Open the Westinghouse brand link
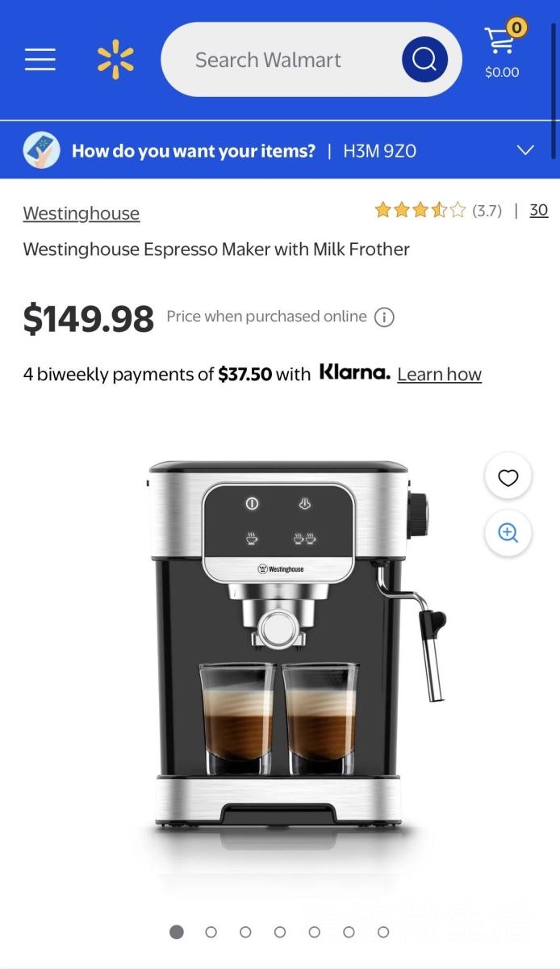 [x=81, y=213]
